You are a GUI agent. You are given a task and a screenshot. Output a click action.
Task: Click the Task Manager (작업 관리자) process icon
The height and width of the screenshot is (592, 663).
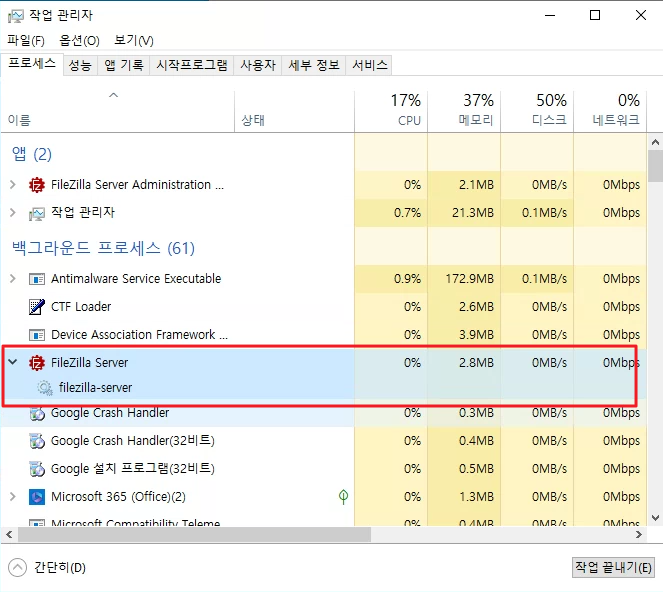click(37, 213)
